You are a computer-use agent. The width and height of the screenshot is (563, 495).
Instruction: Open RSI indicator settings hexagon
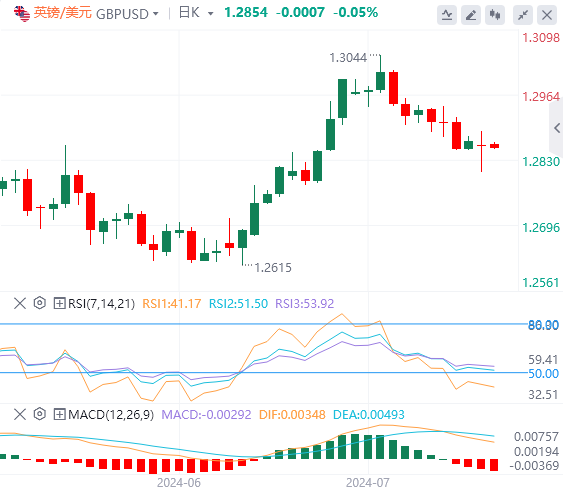point(39,303)
